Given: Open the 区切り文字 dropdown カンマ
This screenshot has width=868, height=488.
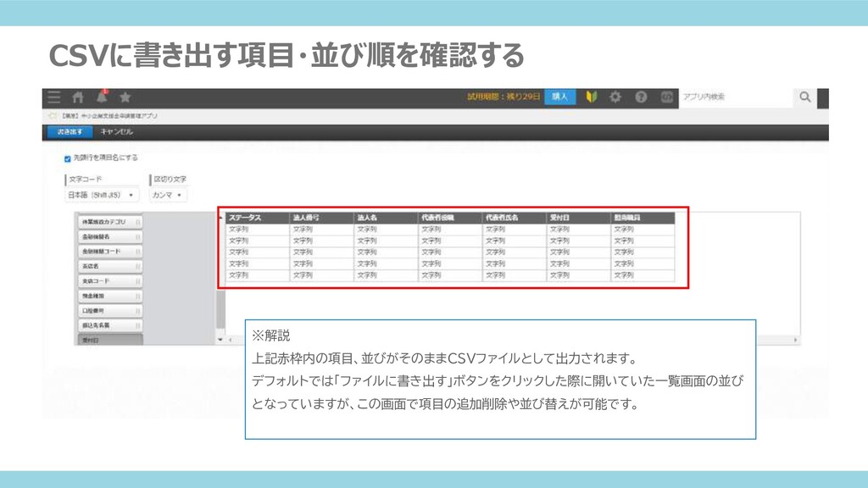Looking at the screenshot, I should (x=168, y=196).
